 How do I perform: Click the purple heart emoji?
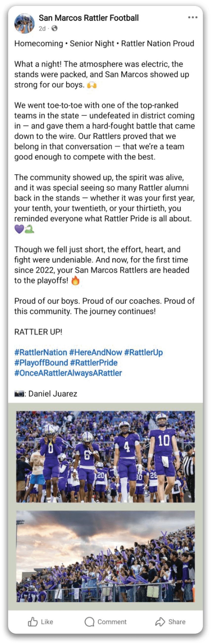coord(19,229)
